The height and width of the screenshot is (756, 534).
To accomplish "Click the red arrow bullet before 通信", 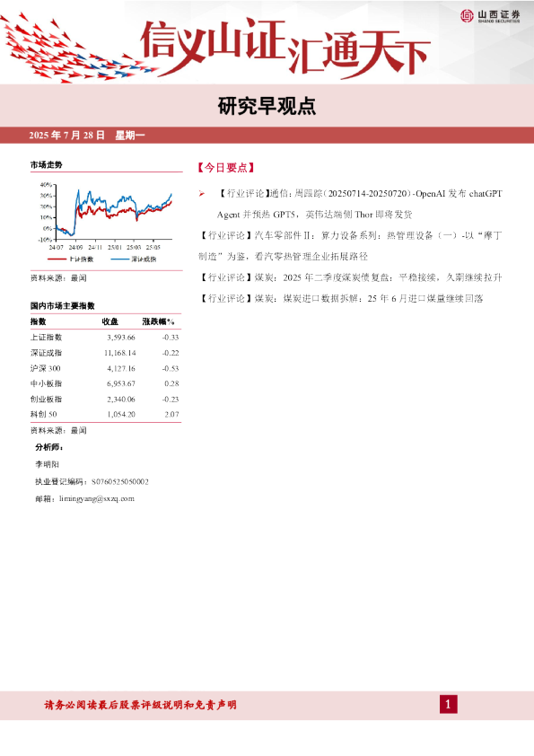I will 202,194.
